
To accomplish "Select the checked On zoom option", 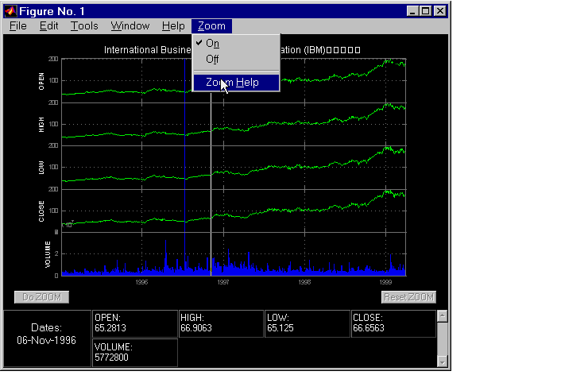I will point(236,44).
